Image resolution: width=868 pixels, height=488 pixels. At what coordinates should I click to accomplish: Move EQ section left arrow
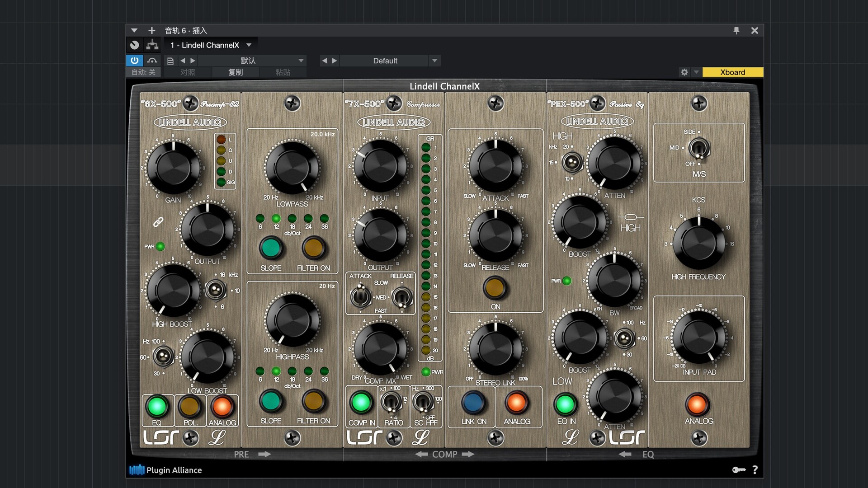point(625,454)
